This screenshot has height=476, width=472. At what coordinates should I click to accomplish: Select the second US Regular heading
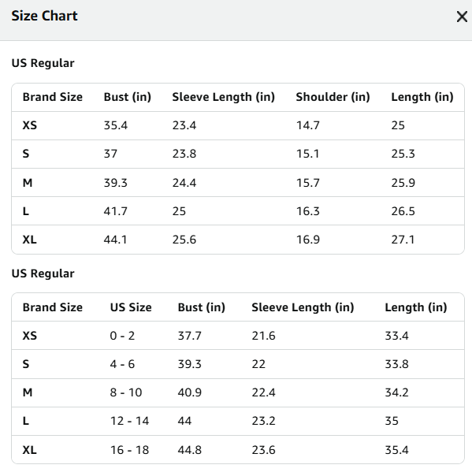click(x=43, y=273)
